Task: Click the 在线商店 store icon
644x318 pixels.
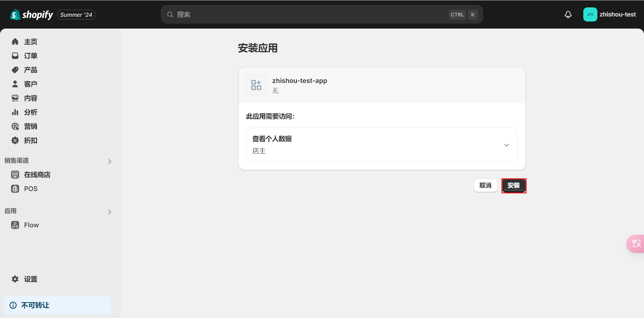Action: (15, 175)
